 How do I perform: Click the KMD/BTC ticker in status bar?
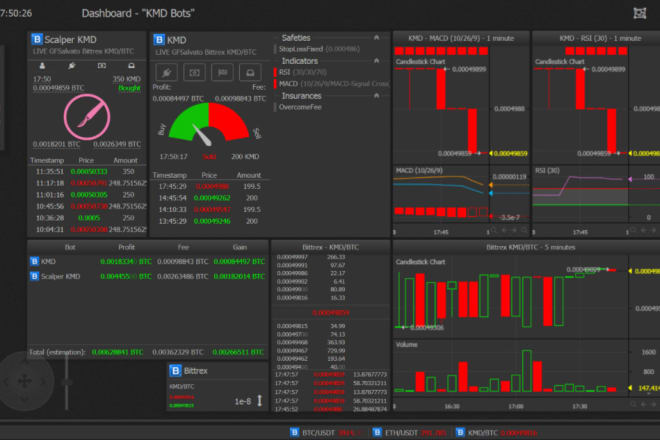pyautogui.click(x=496, y=432)
